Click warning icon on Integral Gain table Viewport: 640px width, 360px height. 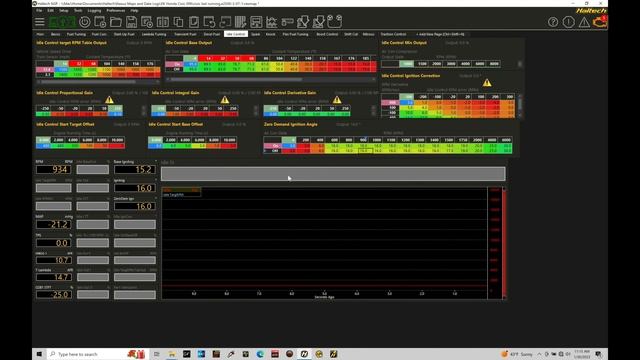pos(225,100)
